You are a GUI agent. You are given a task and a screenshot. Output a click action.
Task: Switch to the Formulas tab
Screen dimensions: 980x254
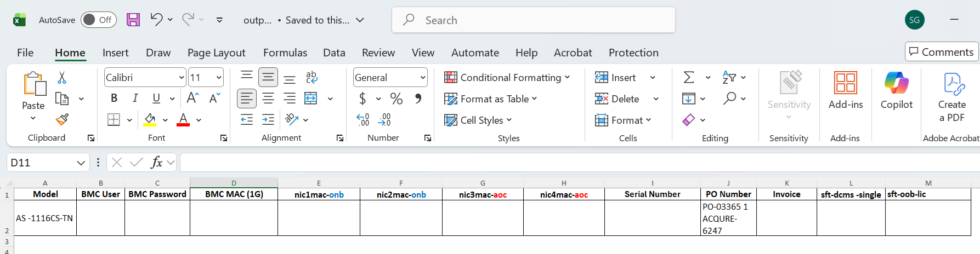click(x=285, y=53)
